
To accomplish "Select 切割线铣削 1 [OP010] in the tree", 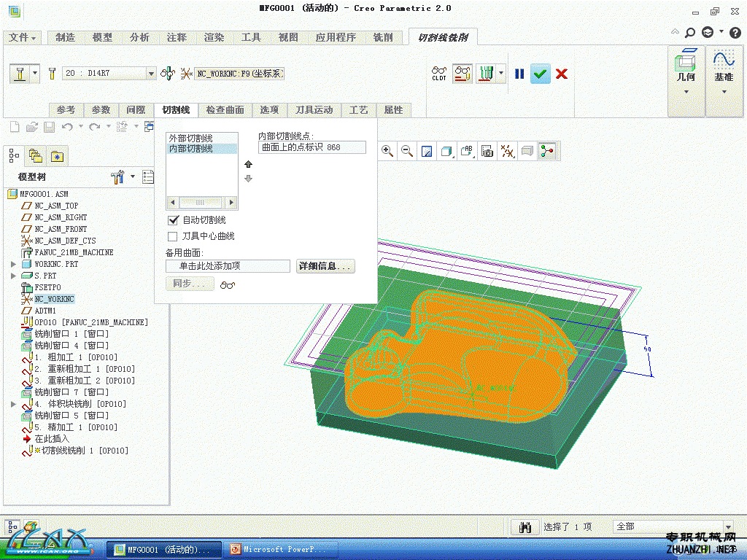I will (x=85, y=451).
